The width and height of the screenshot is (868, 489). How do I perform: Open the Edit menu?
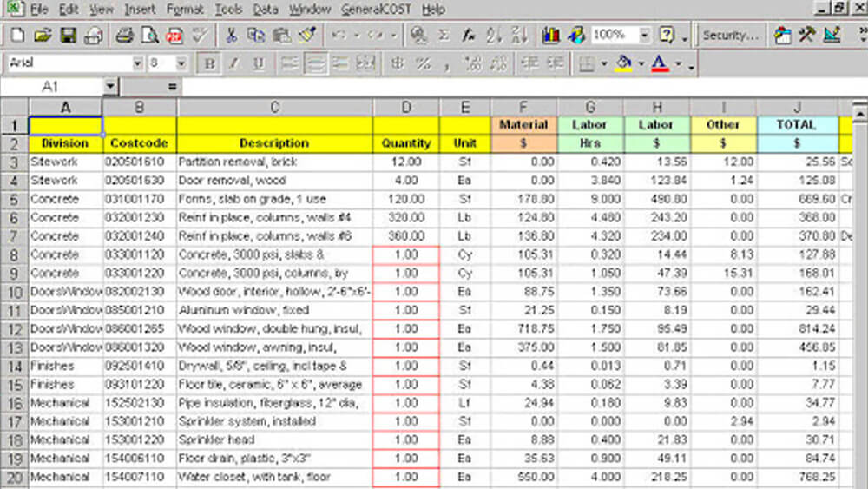coord(69,10)
